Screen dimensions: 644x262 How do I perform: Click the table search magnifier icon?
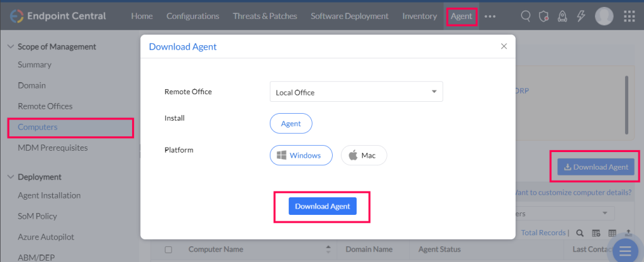pyautogui.click(x=579, y=233)
